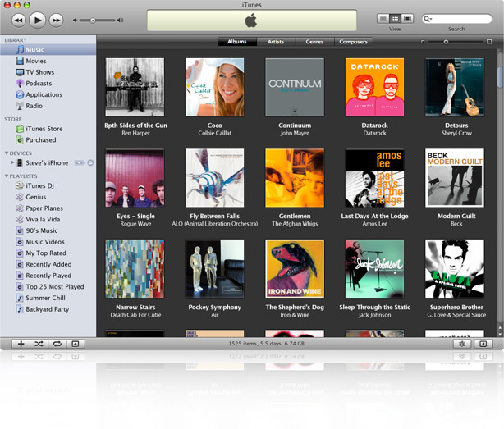Click the Search field
The width and height of the screenshot is (504, 429).
[x=456, y=19]
